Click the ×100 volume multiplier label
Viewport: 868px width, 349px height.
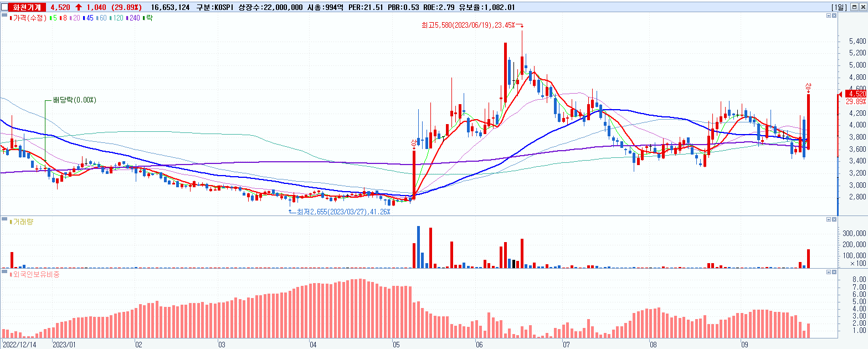pos(858,264)
